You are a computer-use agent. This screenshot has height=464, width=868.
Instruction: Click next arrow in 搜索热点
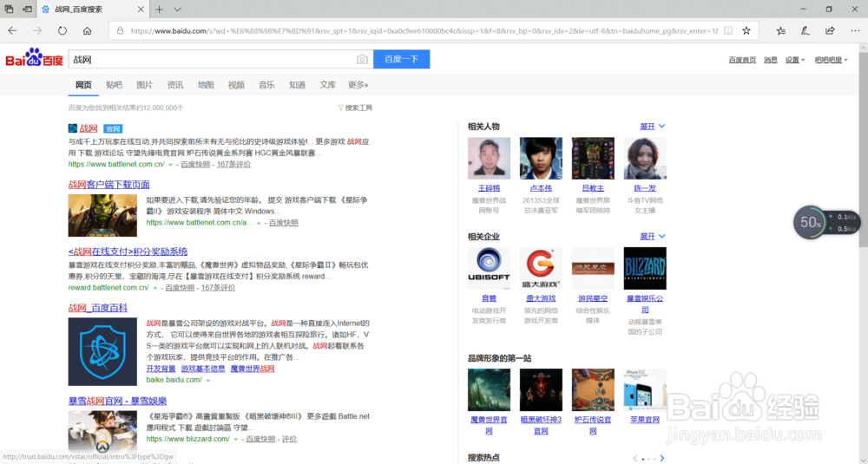click(661, 458)
